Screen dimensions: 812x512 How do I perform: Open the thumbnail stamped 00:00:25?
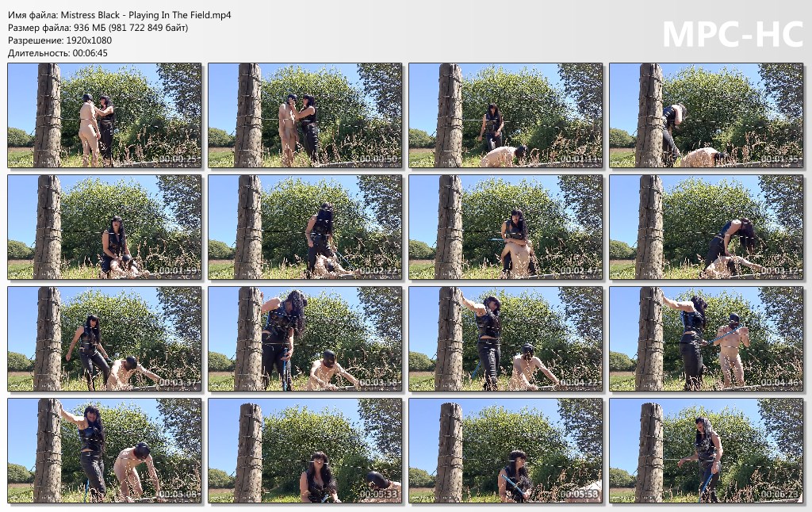(x=105, y=116)
